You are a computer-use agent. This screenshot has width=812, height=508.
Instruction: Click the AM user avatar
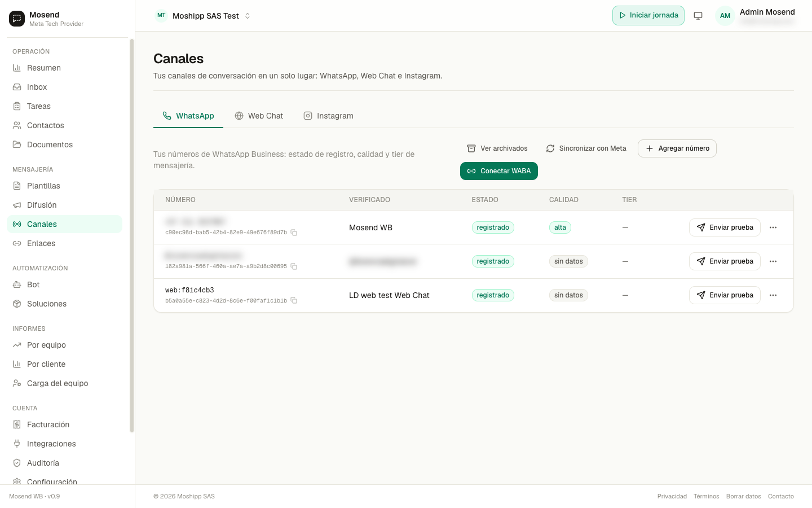click(725, 16)
